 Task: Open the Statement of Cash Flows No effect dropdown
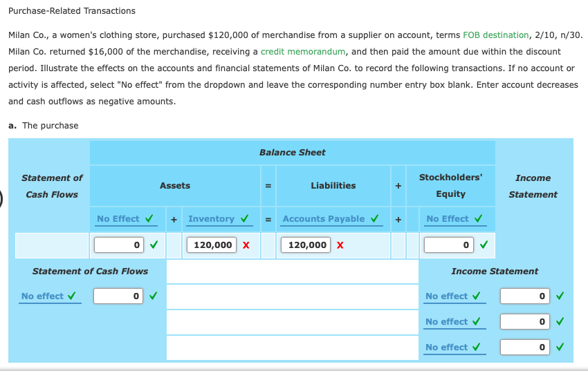click(50, 296)
